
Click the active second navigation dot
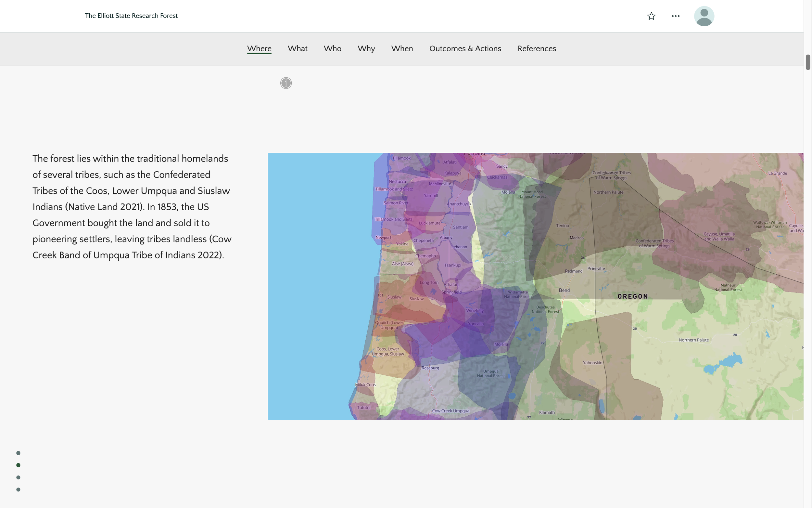point(19,465)
